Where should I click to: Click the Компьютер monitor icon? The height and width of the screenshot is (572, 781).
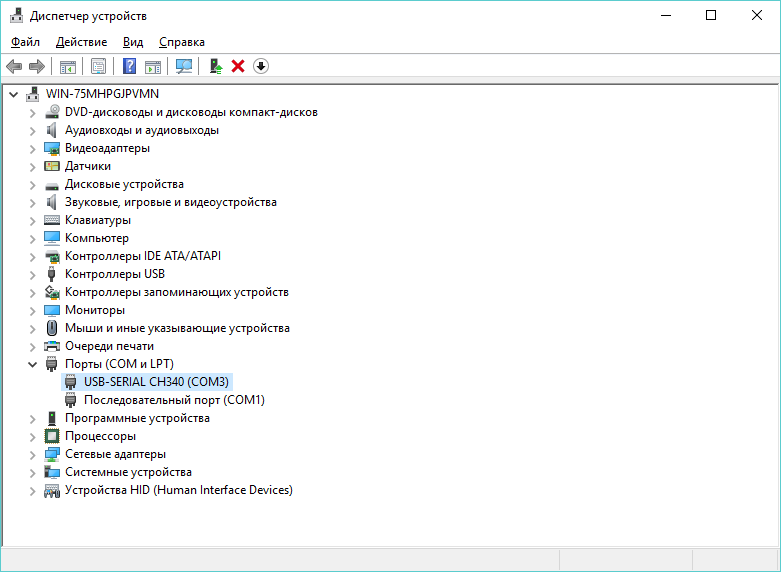(52, 238)
